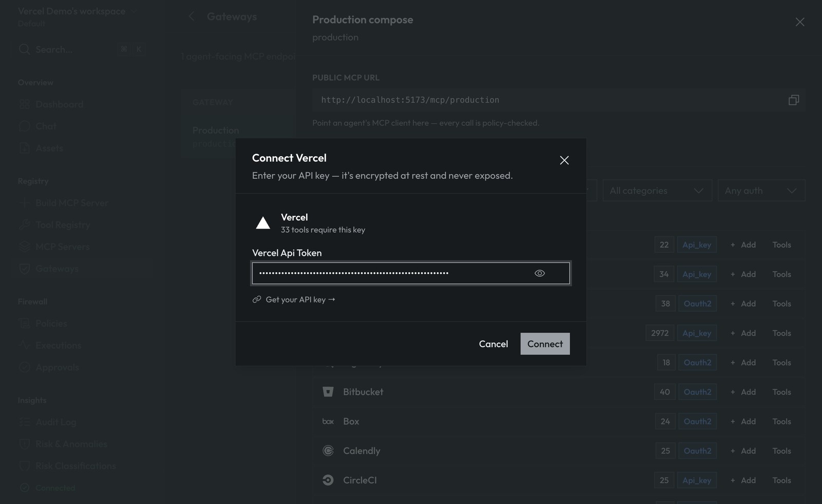Open Policies in sidebar
The width and height of the screenshot is (822, 504).
(82, 324)
